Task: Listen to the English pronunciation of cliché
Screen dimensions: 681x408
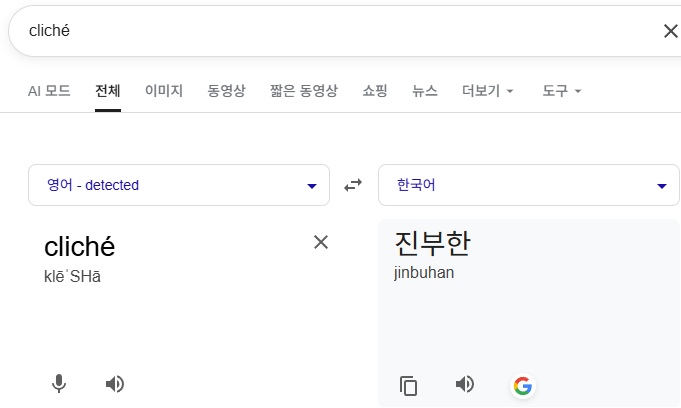Action: point(115,384)
